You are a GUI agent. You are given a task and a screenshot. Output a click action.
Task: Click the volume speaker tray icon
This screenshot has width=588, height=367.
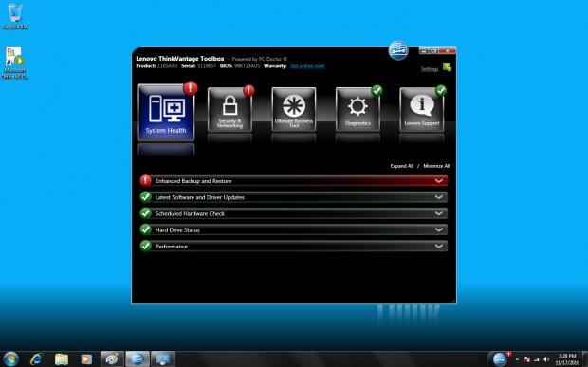click(x=546, y=359)
